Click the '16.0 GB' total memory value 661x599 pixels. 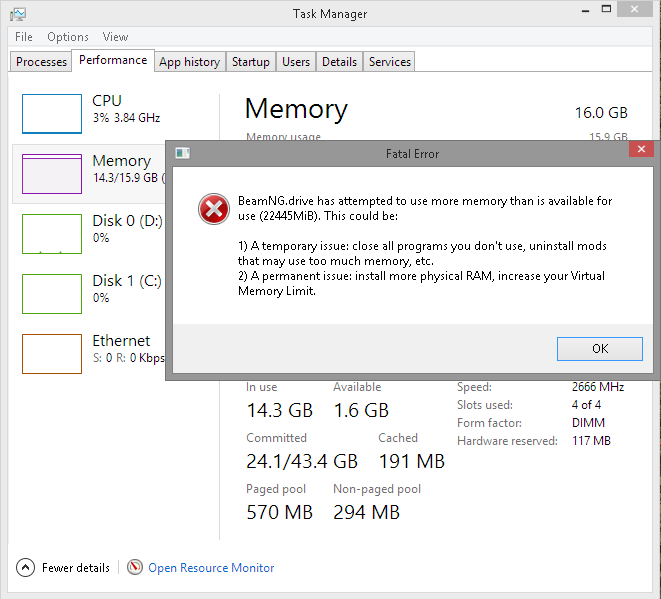(x=601, y=113)
